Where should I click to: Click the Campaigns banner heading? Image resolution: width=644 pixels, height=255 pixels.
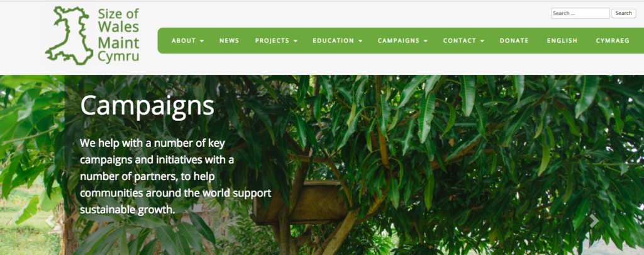click(147, 106)
